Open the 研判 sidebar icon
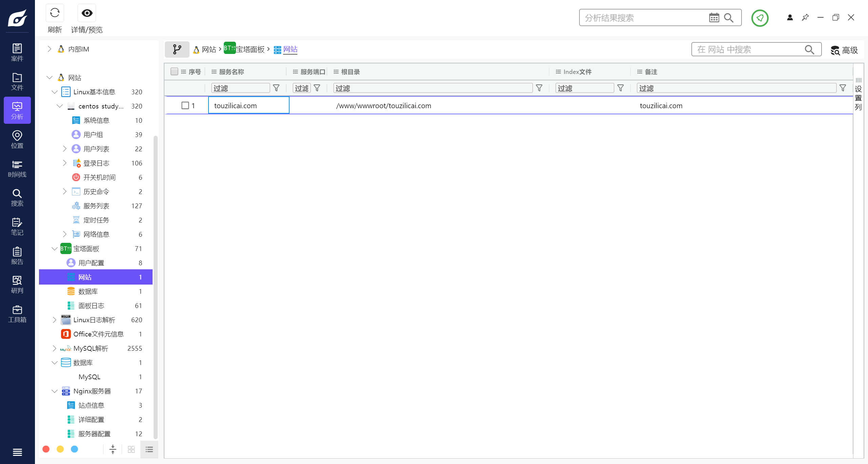The image size is (868, 464). click(x=17, y=285)
